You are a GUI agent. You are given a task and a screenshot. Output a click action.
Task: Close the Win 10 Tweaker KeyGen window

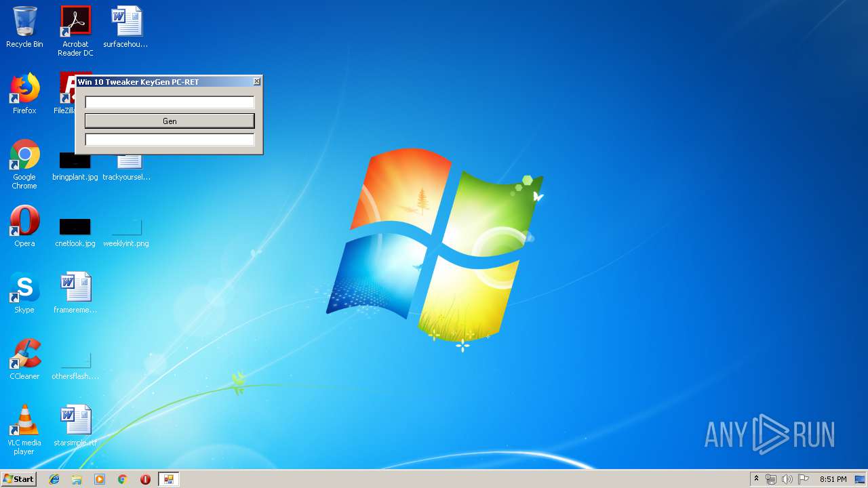[256, 81]
